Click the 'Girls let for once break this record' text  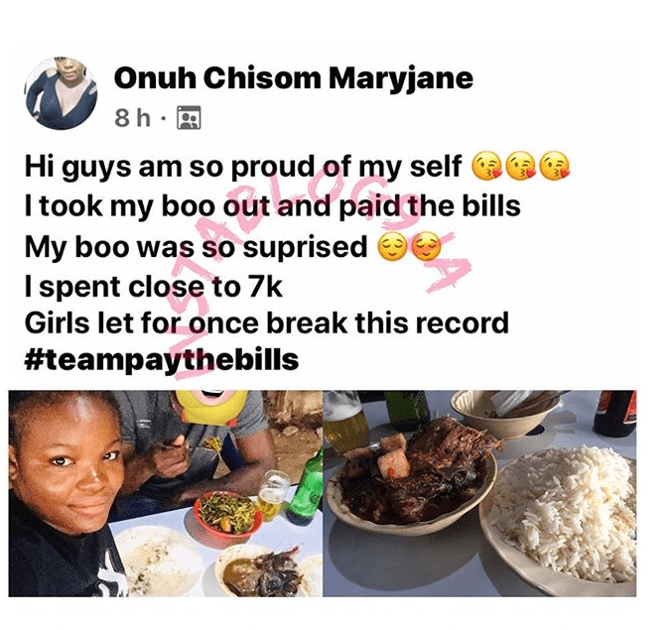coord(267,322)
